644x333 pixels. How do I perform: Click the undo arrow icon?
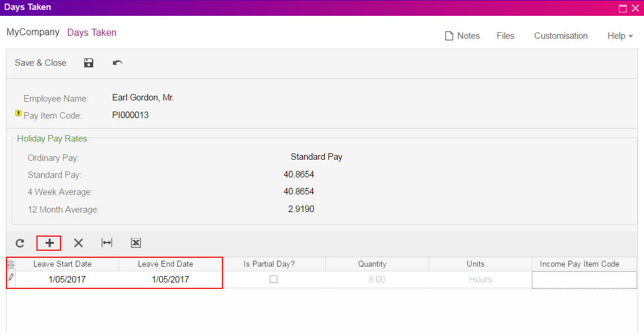coord(117,62)
